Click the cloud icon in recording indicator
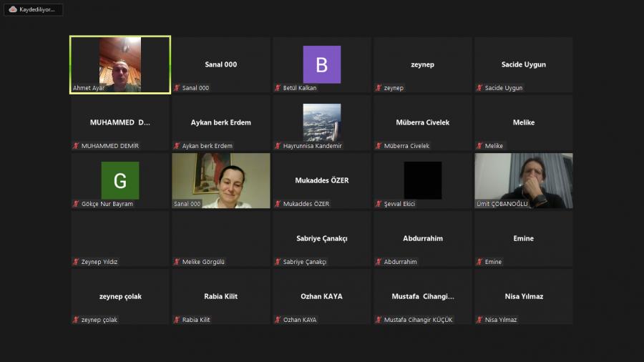This screenshot has height=362, width=644. click(x=13, y=10)
